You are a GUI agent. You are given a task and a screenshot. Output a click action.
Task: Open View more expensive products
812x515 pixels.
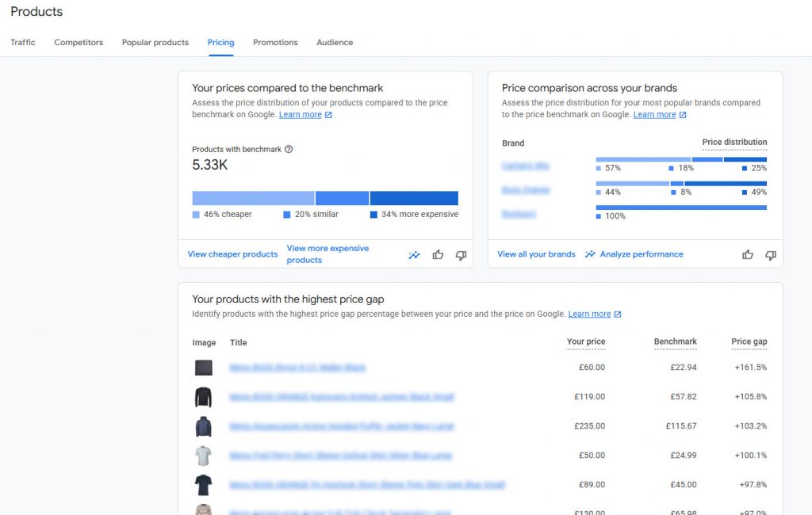tap(327, 254)
